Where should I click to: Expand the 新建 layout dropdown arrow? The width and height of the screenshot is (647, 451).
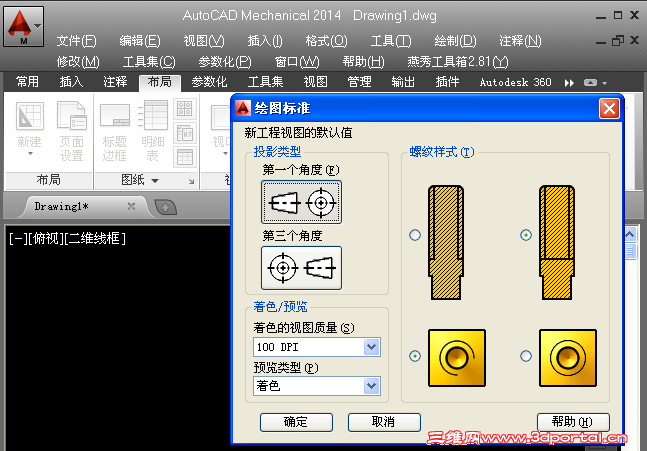pyautogui.click(x=30, y=154)
